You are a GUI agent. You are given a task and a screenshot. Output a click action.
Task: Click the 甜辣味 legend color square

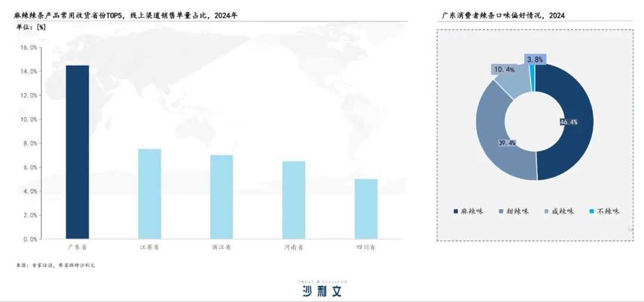(501, 211)
